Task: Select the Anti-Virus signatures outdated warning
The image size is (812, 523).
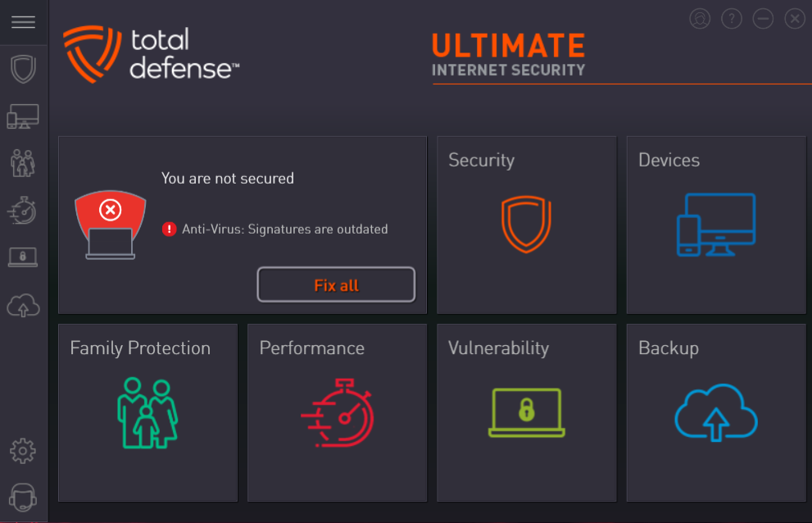Action: click(275, 229)
